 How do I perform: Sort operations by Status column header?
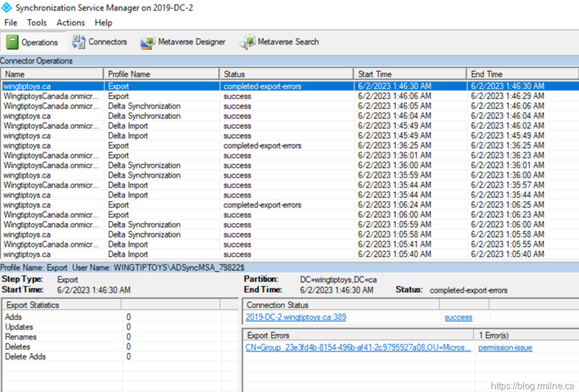coord(287,74)
